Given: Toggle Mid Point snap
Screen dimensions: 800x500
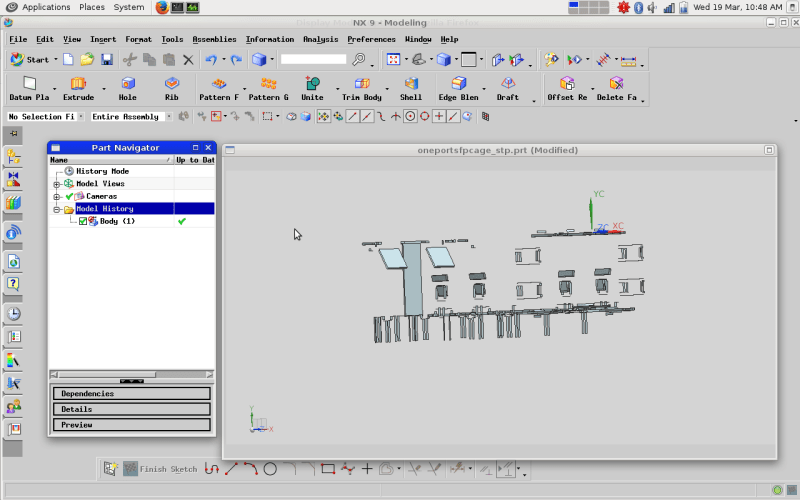Looking at the screenshot, I should pyautogui.click(x=367, y=117).
